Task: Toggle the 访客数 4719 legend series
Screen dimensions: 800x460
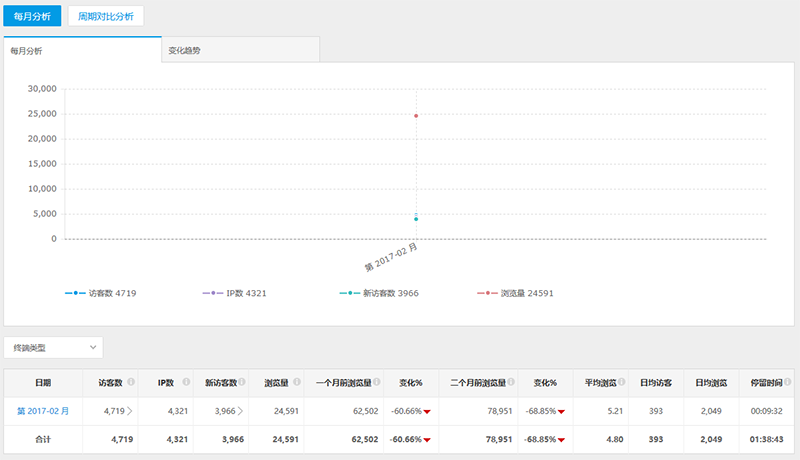Action: 100,293
